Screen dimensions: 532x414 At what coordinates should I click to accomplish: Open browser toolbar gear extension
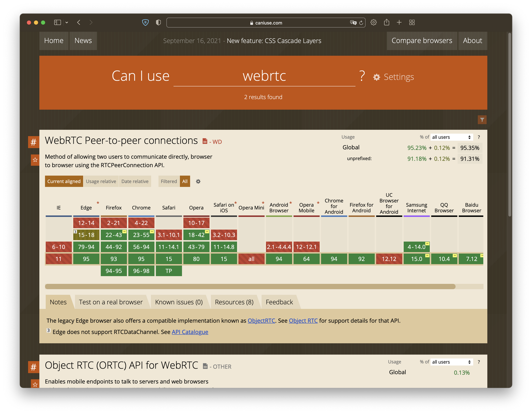(x=373, y=23)
